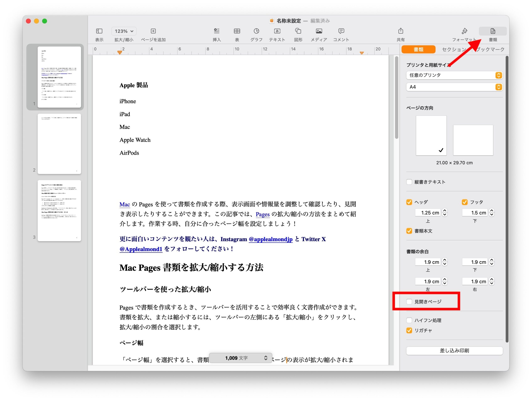Viewport: 532px width, 401px height.
Task: Uncheck the ヘッダ checkbox
Action: (x=409, y=202)
